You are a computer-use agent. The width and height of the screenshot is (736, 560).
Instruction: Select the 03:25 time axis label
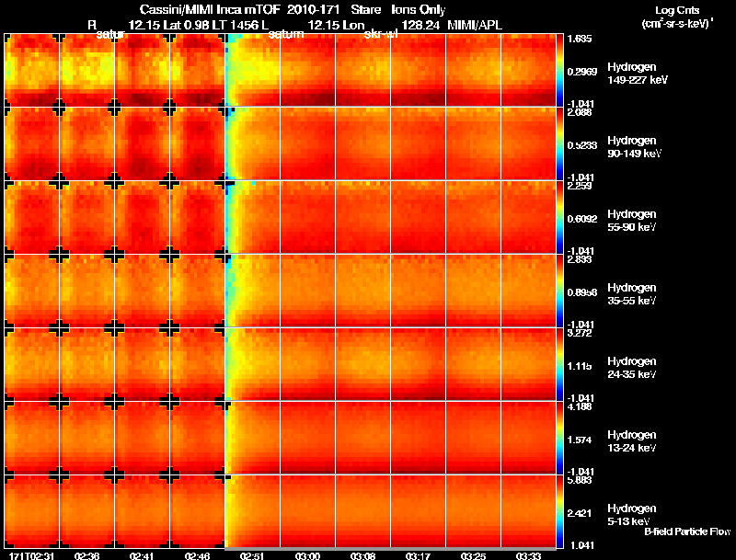click(474, 555)
